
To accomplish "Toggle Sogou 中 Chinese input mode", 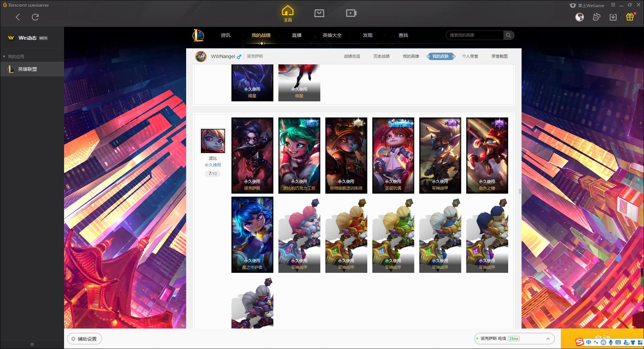I will point(589,342).
